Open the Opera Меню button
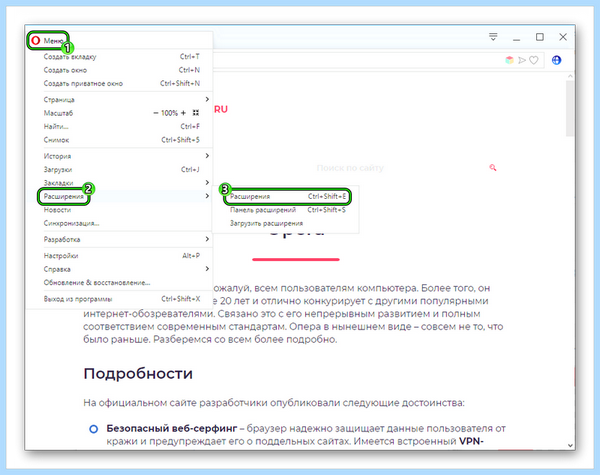 click(x=48, y=40)
